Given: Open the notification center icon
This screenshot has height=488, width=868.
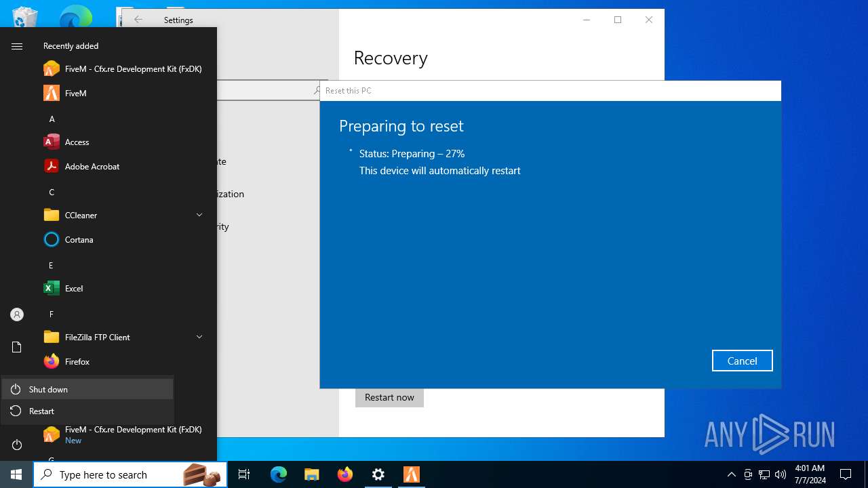Looking at the screenshot, I should click(x=846, y=474).
